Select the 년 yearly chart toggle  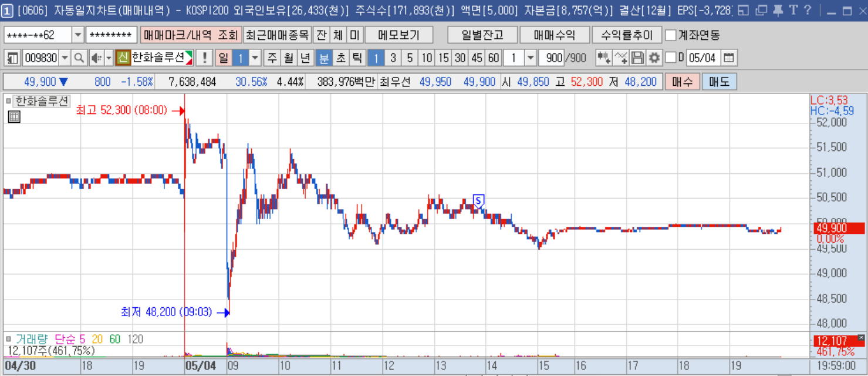pos(305,58)
